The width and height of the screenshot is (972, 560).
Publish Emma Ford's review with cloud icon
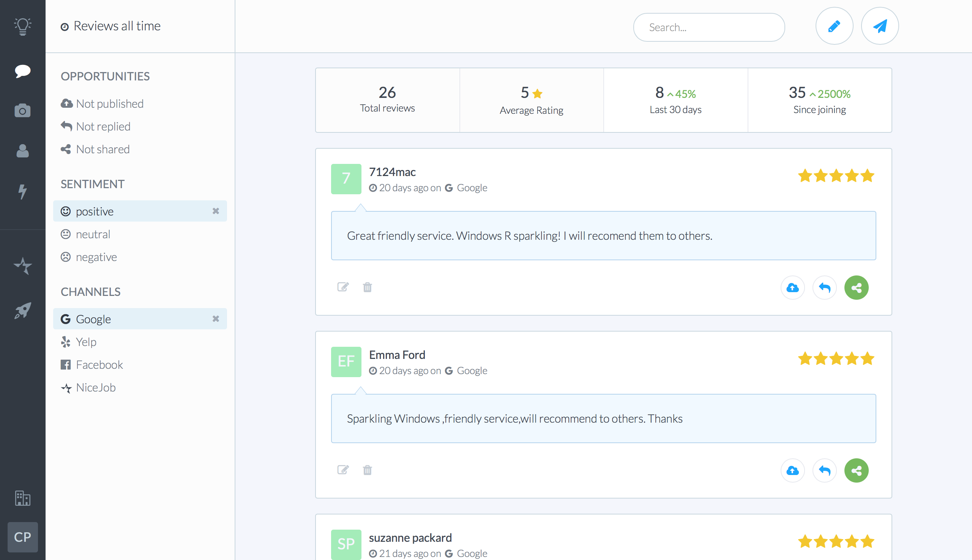click(792, 470)
